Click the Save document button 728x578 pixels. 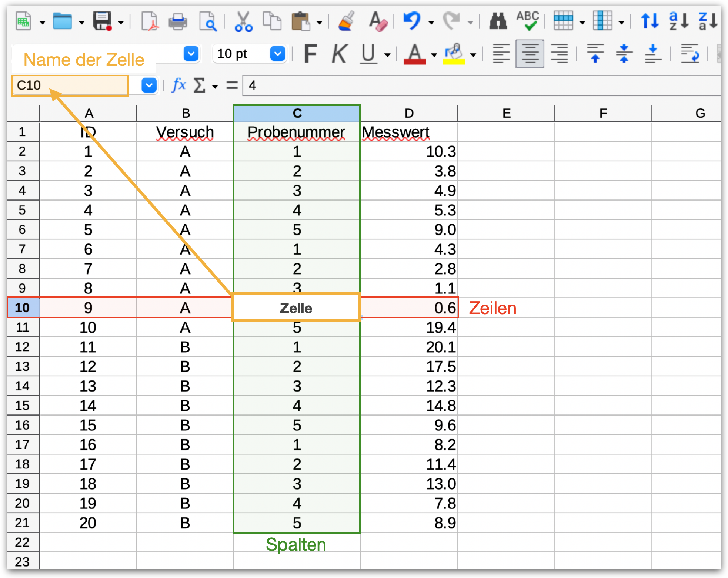tap(102, 21)
